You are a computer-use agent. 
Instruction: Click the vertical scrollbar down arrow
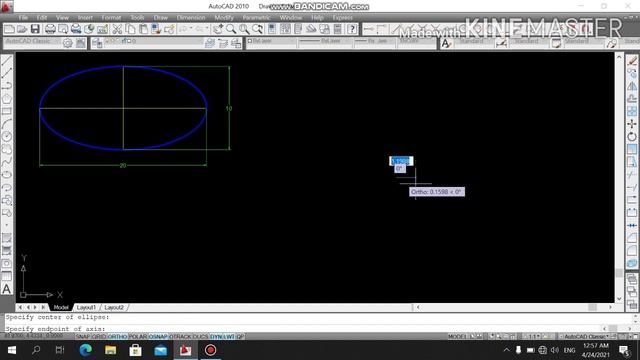click(619, 299)
